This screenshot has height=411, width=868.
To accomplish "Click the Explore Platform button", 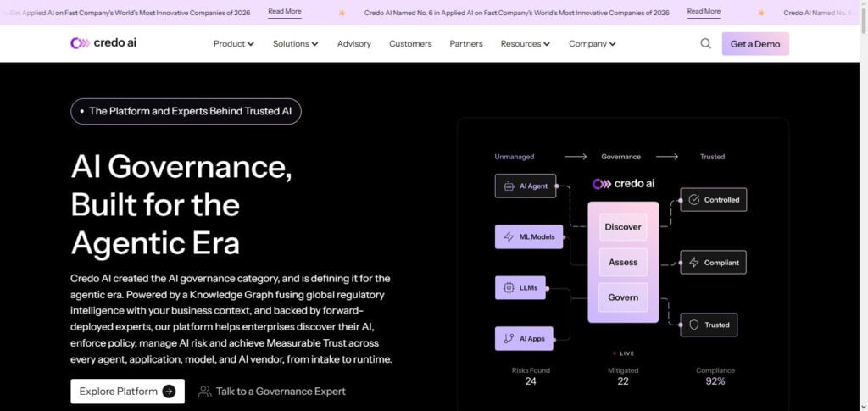I will 127,392.
